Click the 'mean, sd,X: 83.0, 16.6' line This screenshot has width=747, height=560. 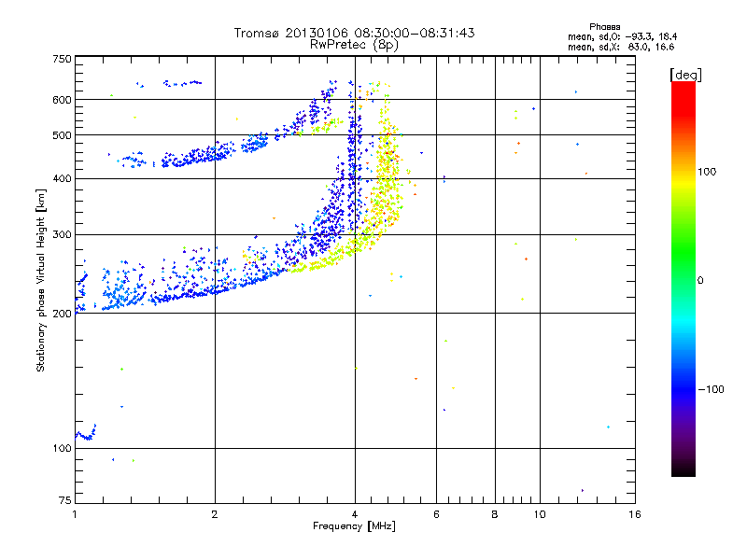(x=621, y=47)
